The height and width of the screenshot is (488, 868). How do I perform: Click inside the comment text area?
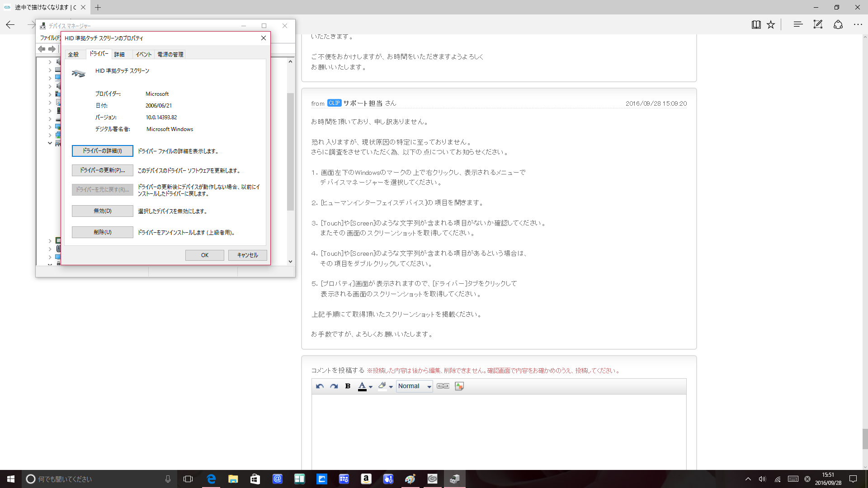pyautogui.click(x=499, y=429)
